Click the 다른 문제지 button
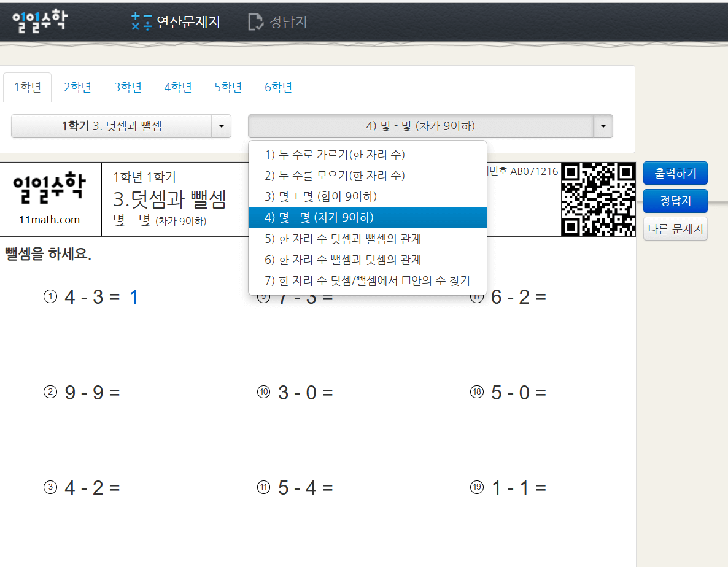 tap(675, 228)
